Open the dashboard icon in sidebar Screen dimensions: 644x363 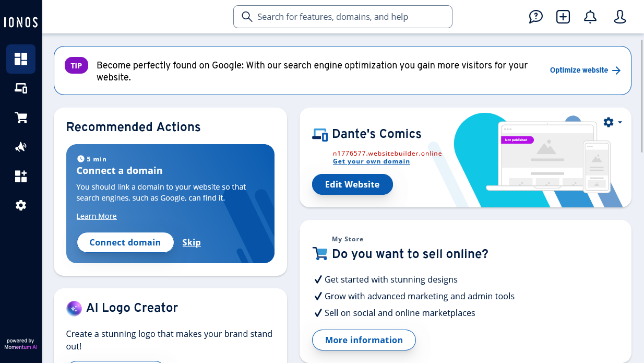point(21,59)
